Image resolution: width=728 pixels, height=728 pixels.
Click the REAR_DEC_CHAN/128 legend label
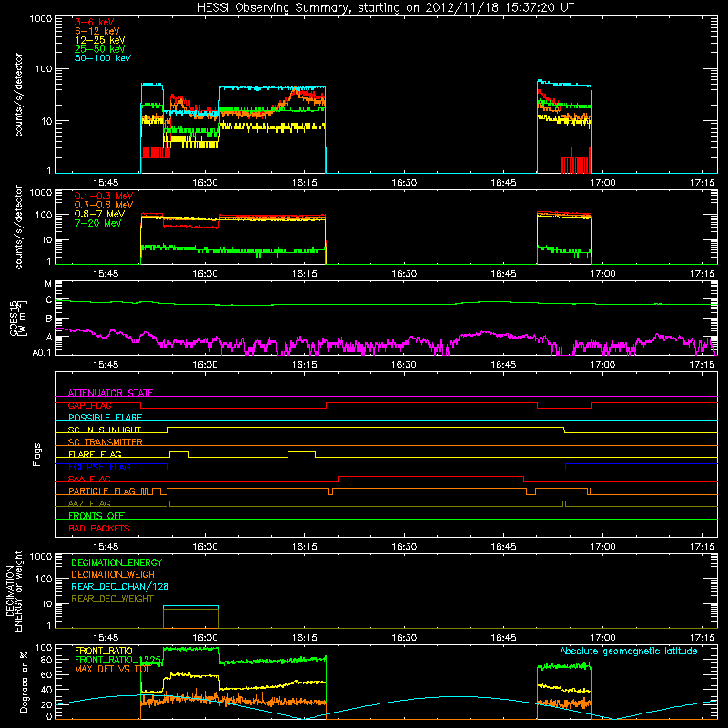[x=120, y=586]
